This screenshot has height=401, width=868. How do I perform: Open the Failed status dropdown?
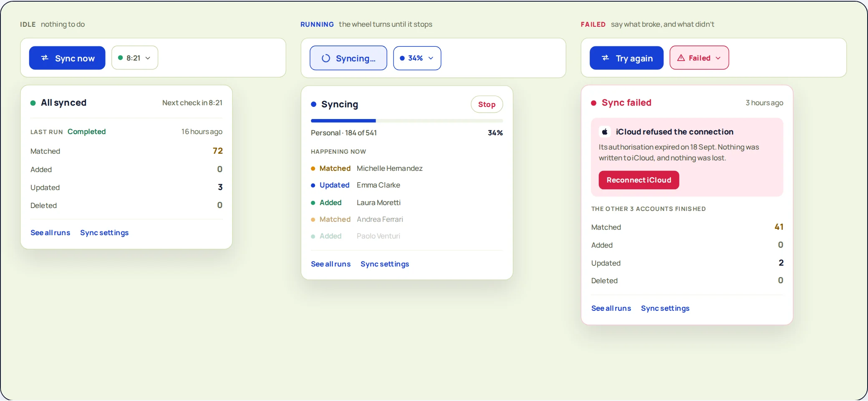(x=699, y=58)
